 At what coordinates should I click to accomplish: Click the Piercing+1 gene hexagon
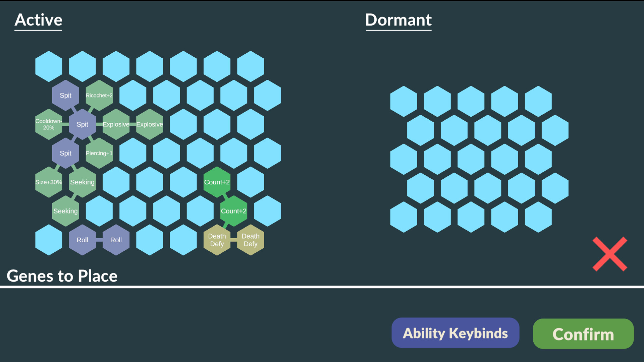99,153
